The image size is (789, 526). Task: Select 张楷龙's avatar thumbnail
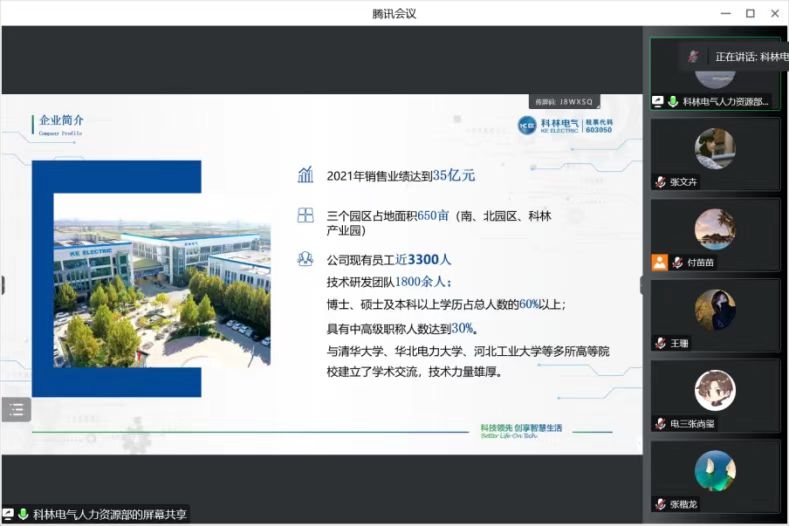pos(715,471)
